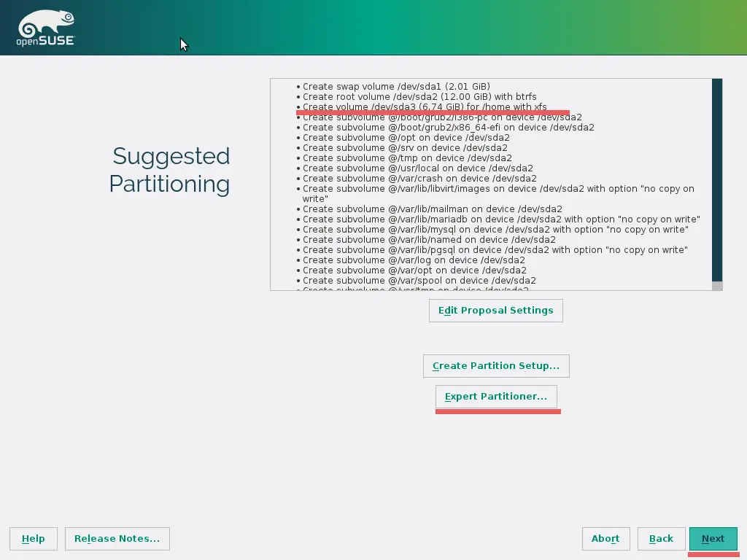The image size is (747, 560).
Task: Open the Help dialog
Action: click(34, 539)
